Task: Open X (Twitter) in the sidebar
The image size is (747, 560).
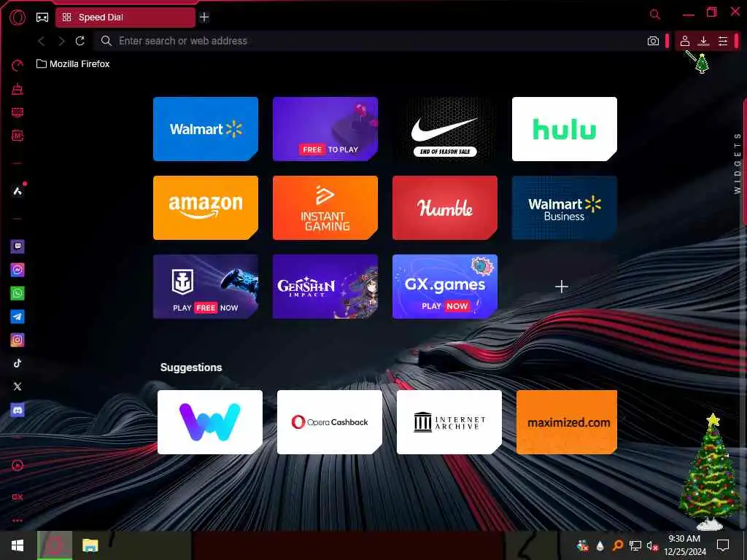Action: point(18,386)
